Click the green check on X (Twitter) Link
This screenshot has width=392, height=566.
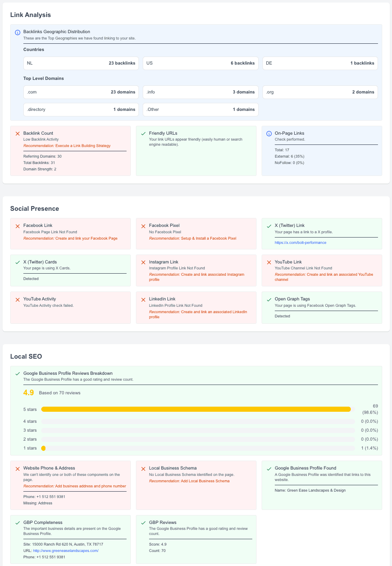[268, 226]
